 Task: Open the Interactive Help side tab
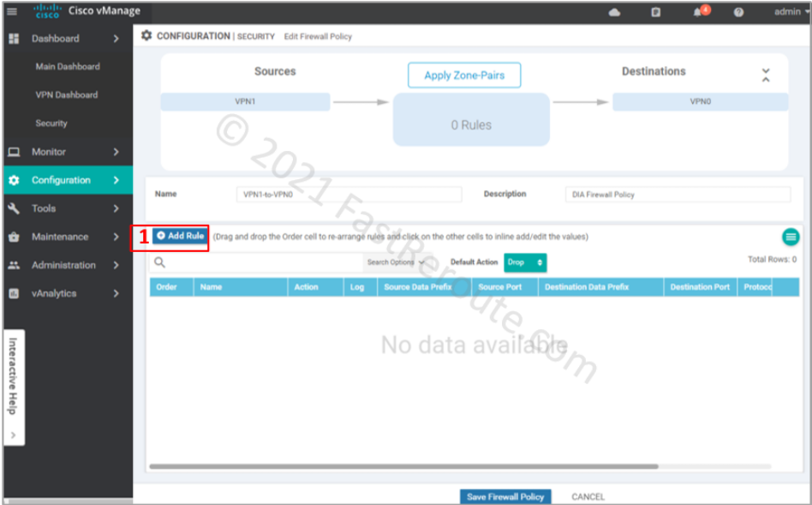(13, 376)
